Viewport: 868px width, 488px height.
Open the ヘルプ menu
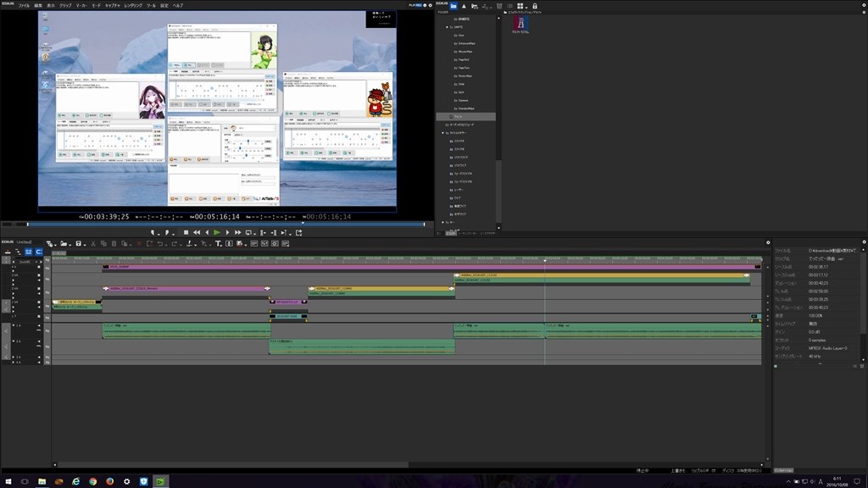[x=178, y=5]
